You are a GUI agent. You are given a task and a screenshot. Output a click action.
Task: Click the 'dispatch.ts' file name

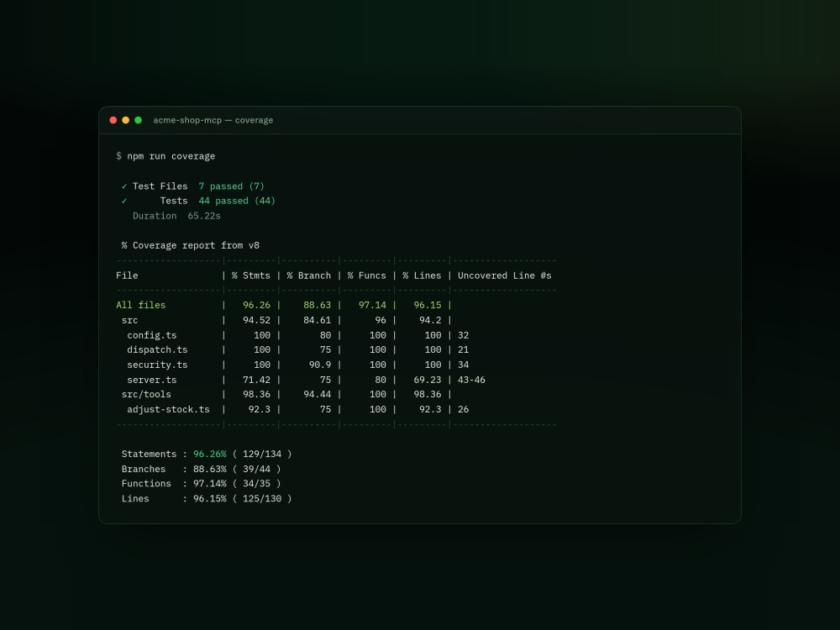point(158,349)
